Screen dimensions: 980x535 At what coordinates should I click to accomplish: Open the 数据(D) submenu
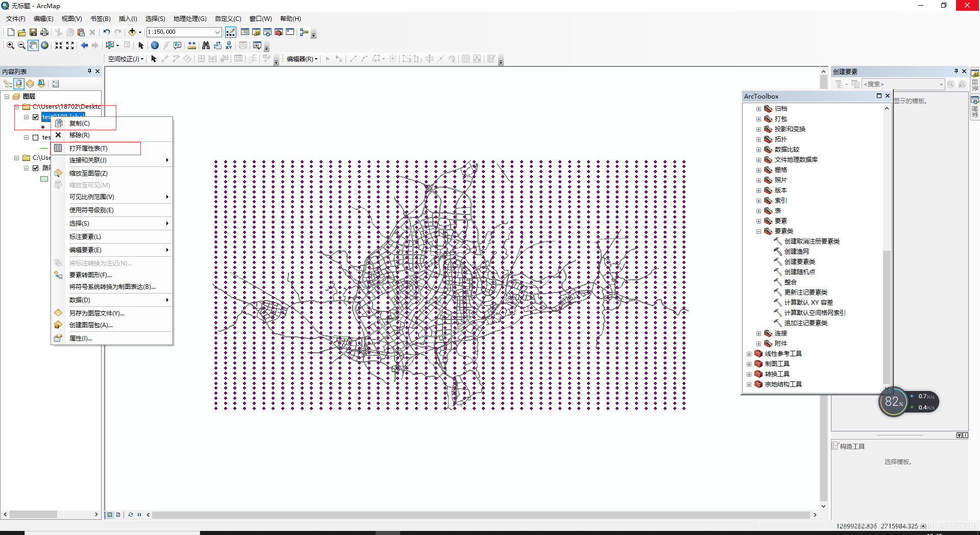pyautogui.click(x=112, y=300)
